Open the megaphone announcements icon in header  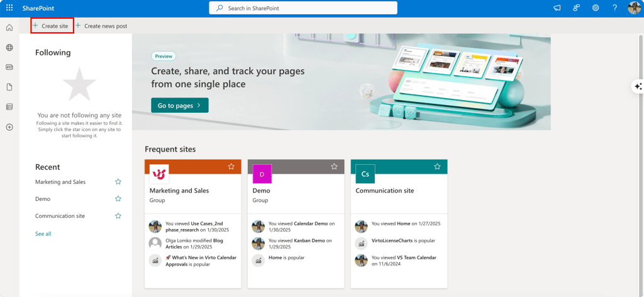(x=557, y=8)
